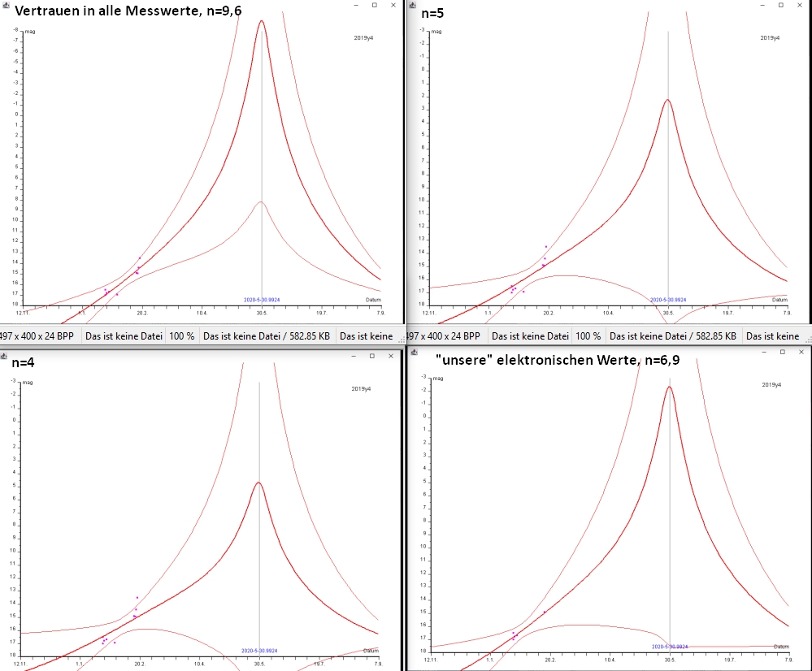Image resolution: width=812 pixels, height=671 pixels.
Task: Click the 2019y4 label in the n=4 chart
Action: [x=361, y=389]
